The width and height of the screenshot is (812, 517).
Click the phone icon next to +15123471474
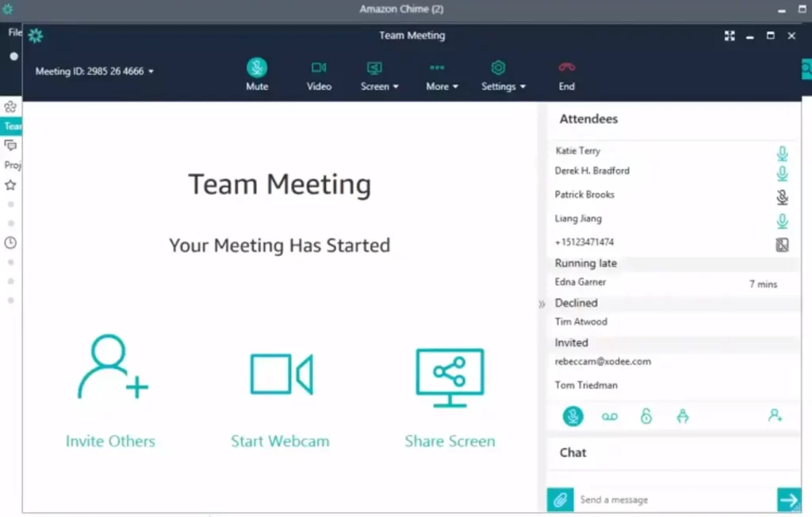click(782, 244)
